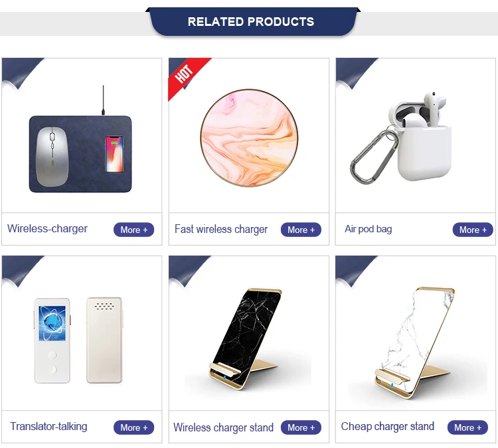Open the Translator-talking product link
This screenshot has height=448, width=498.
(48, 426)
